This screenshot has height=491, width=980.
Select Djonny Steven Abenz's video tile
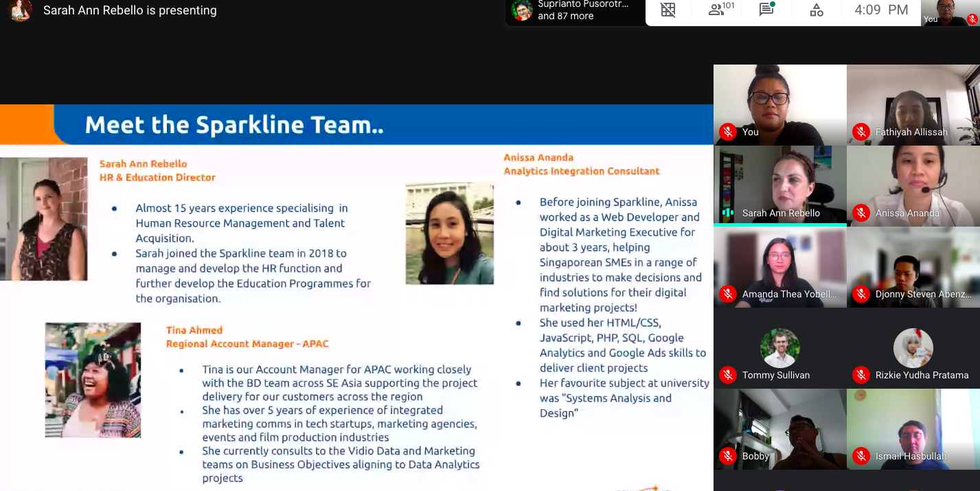[x=913, y=267]
